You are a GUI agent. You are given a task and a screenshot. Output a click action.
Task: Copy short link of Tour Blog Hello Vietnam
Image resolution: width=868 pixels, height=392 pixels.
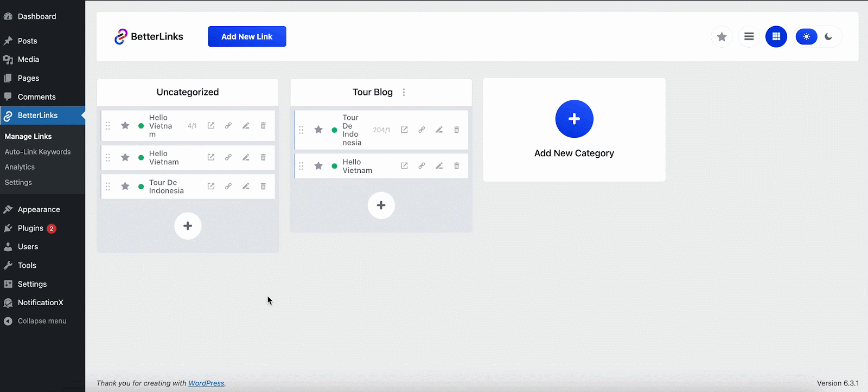coord(422,166)
